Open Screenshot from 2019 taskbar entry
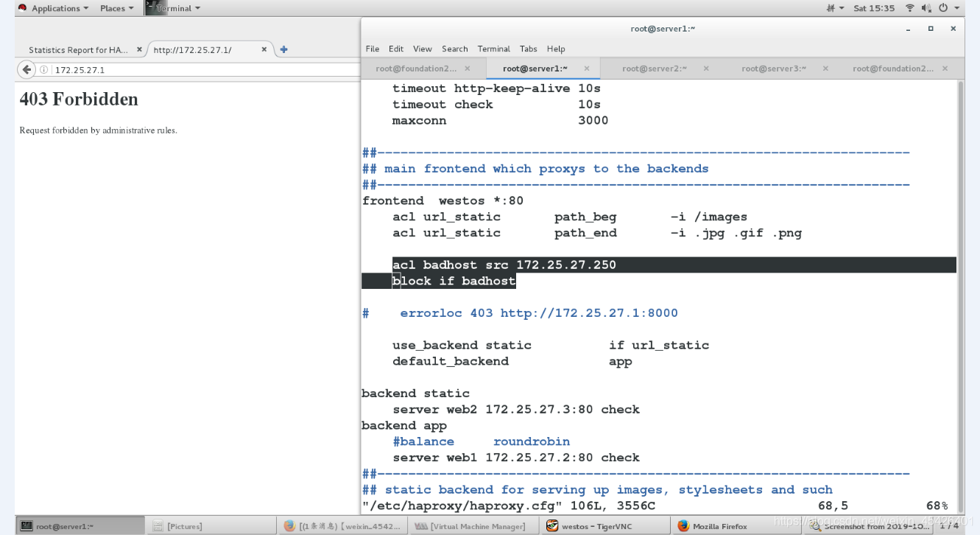Viewport: 980px width, 535px height. (x=869, y=526)
